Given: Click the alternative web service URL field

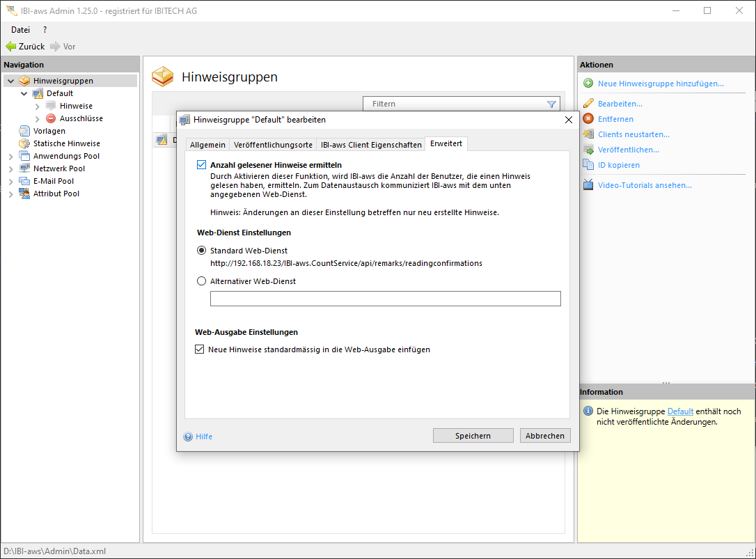Looking at the screenshot, I should click(385, 299).
